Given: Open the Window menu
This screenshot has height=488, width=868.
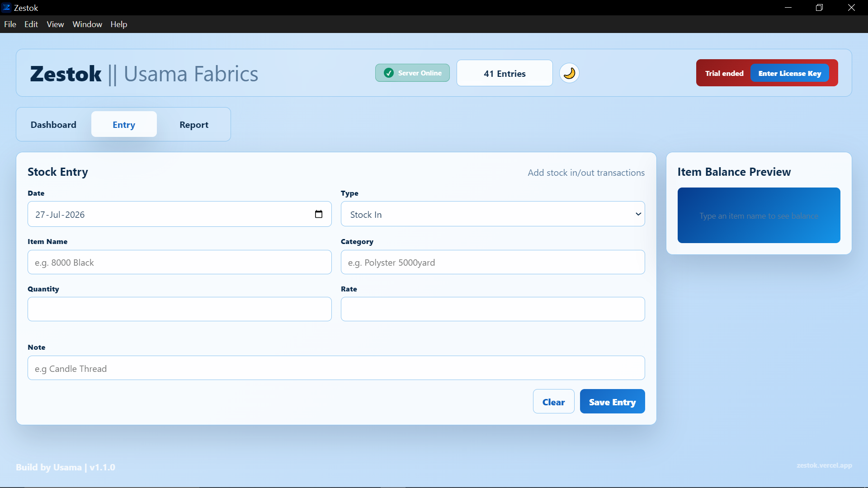Looking at the screenshot, I should [x=87, y=24].
